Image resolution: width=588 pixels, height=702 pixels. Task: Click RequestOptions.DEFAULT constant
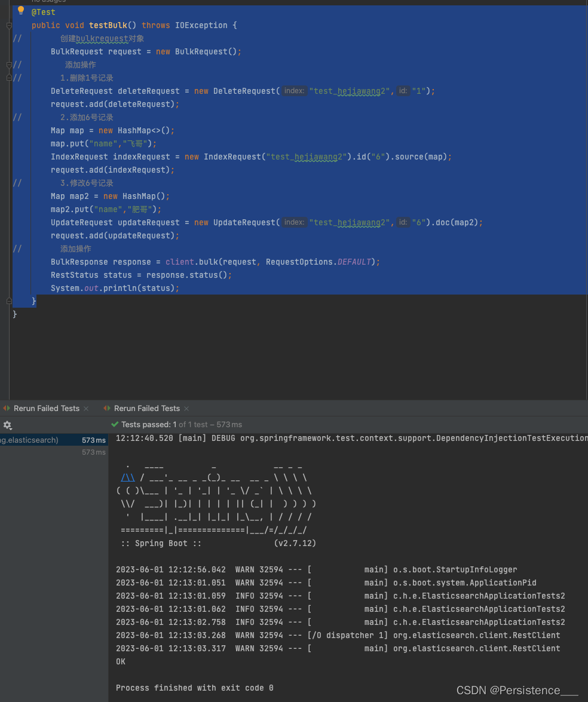[318, 262]
